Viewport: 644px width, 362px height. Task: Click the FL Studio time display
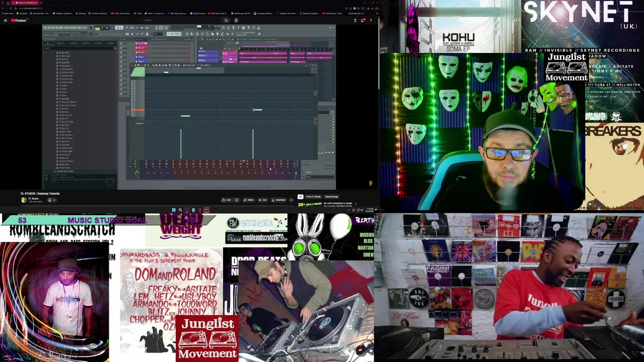pos(162,28)
